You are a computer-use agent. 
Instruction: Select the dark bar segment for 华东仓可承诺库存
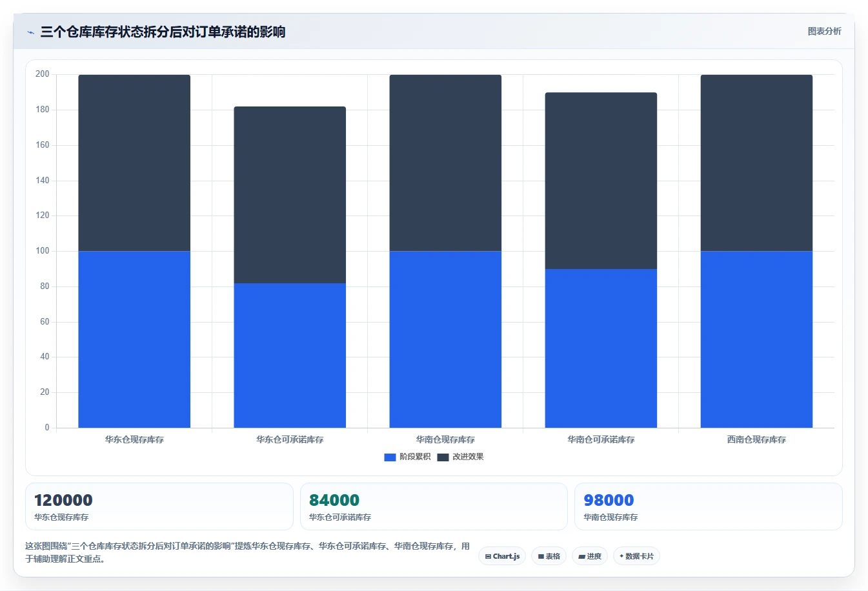coord(290,195)
